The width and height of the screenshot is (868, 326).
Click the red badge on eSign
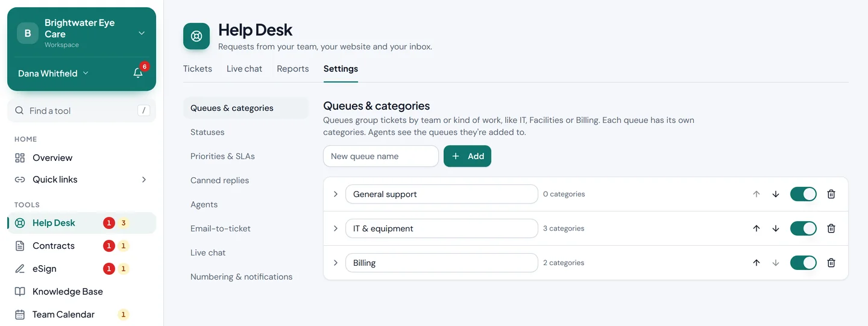pos(108,269)
